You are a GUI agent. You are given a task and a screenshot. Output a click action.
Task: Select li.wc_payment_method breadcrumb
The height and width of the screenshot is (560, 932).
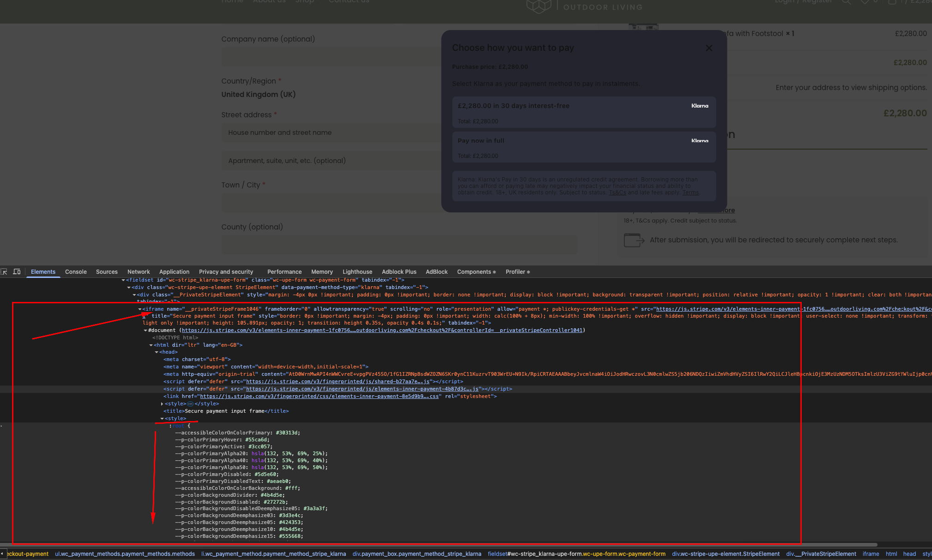click(x=273, y=554)
